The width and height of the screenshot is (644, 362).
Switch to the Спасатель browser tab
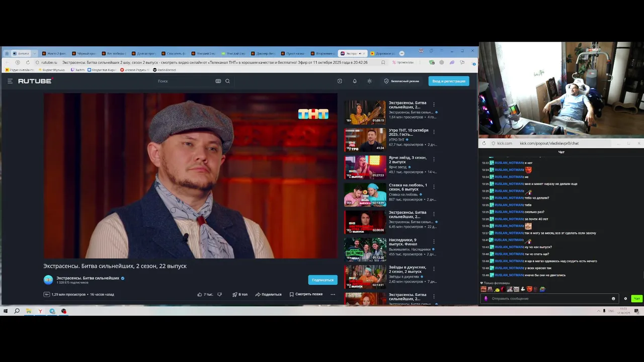[x=174, y=53]
